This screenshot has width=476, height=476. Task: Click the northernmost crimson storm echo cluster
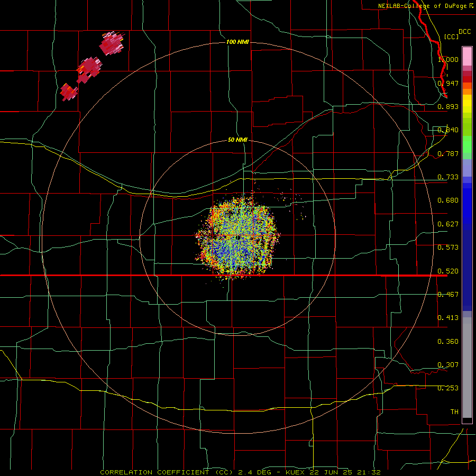[x=112, y=44]
